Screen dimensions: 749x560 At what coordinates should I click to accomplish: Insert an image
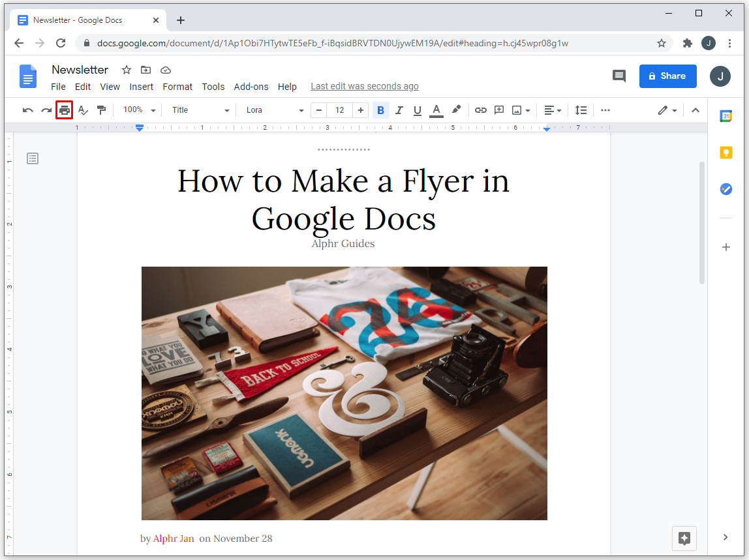pos(517,110)
